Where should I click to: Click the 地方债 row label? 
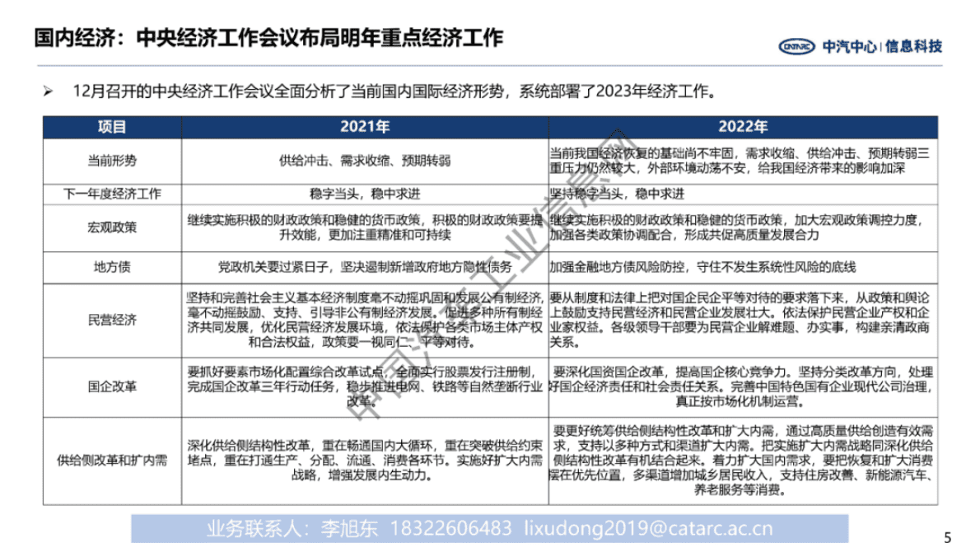tap(114, 266)
